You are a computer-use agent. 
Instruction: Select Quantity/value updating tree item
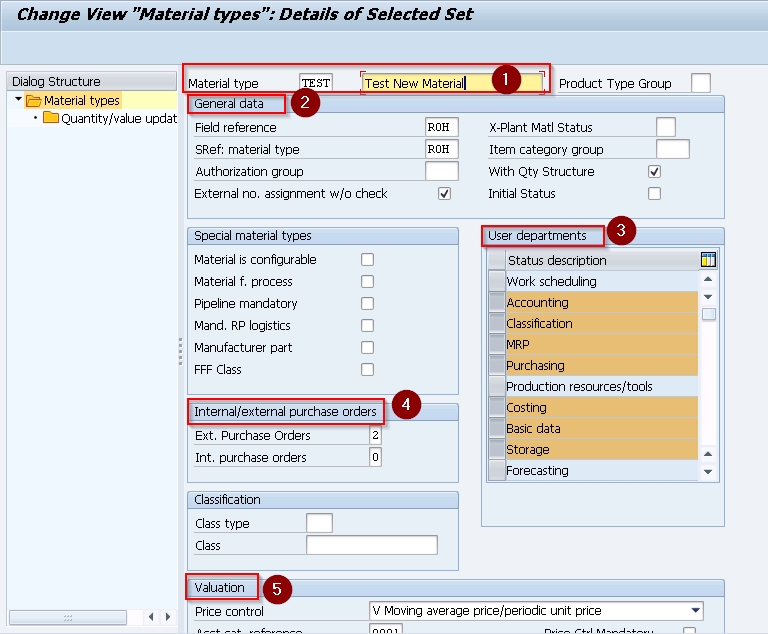point(119,118)
